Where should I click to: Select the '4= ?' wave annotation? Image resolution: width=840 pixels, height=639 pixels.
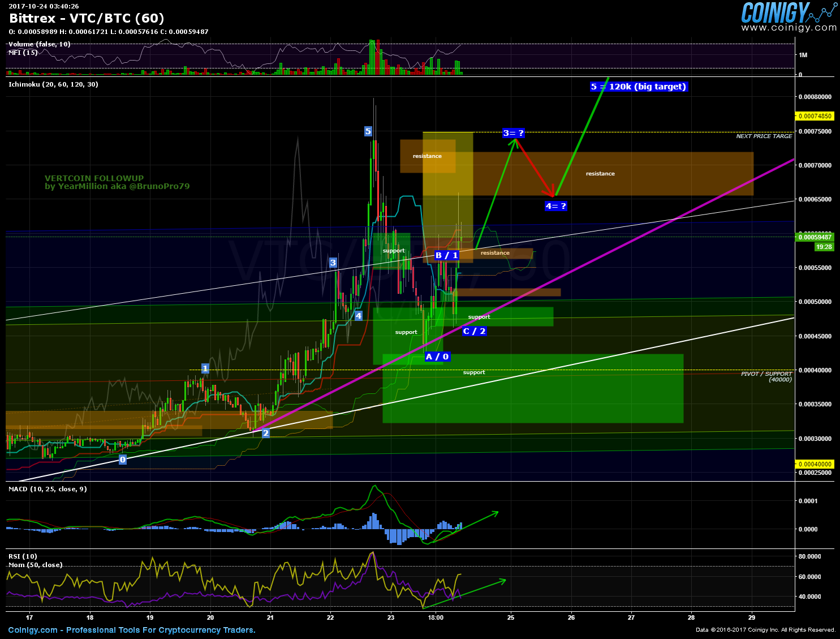[x=556, y=206]
